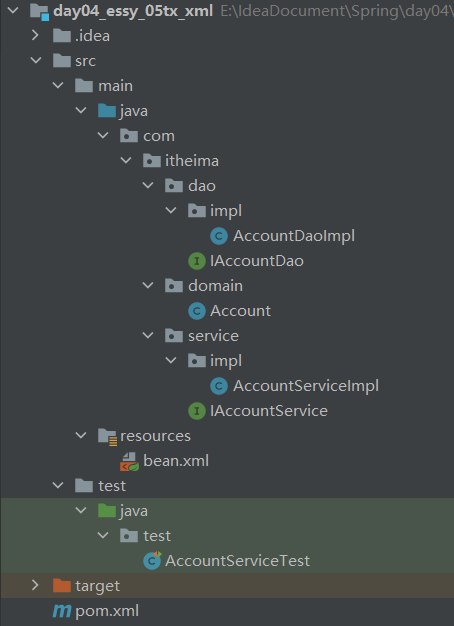
Task: Collapse the domain package
Action: [x=148, y=286]
